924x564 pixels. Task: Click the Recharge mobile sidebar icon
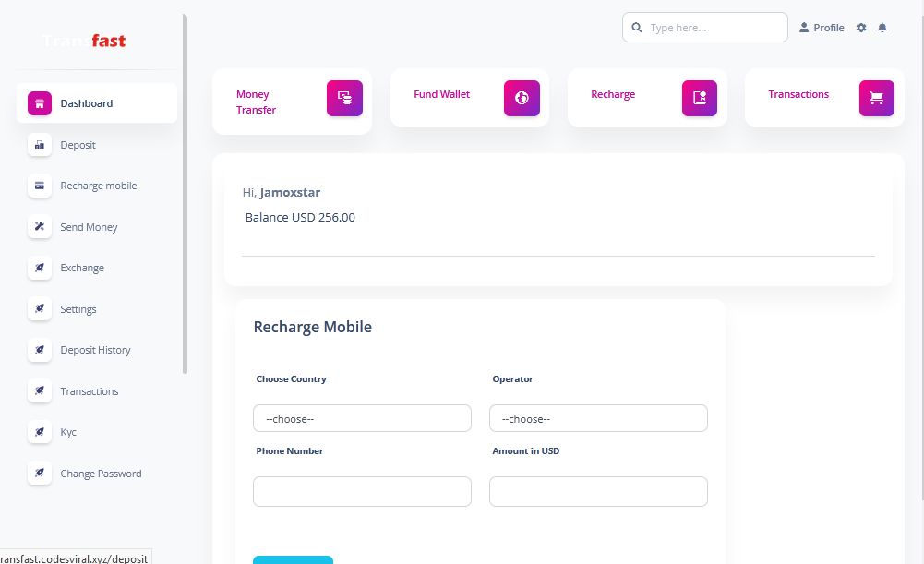point(40,186)
